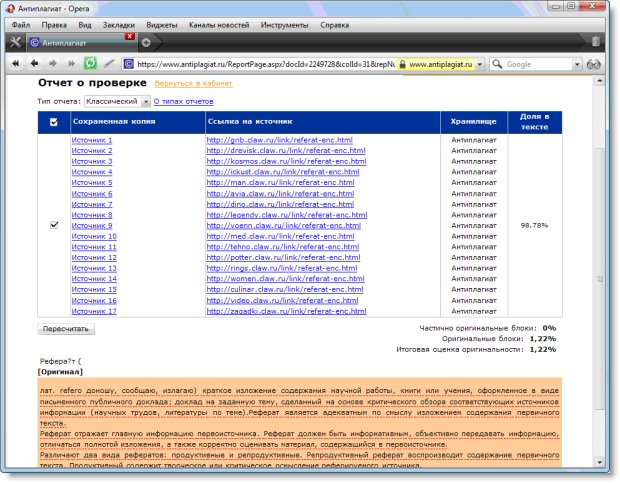Open the О типах отчетов link
Screen dimensions: 620x483
183,102
